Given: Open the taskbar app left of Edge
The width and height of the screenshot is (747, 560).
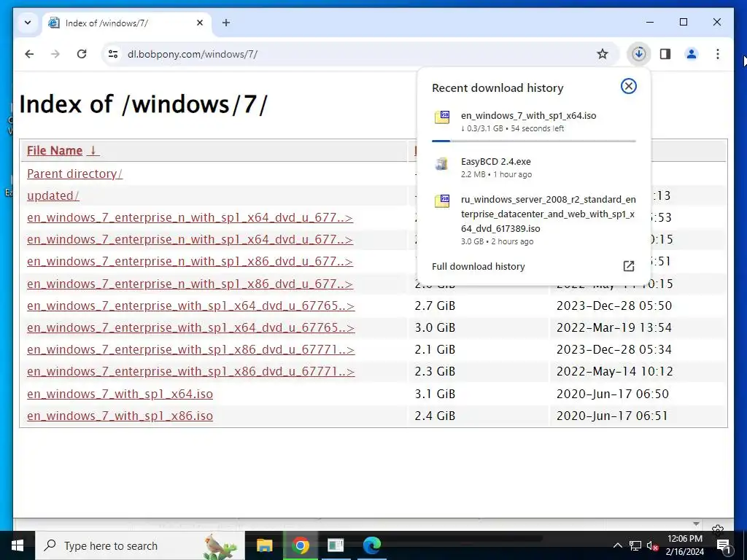Looking at the screenshot, I should pyautogui.click(x=336, y=545).
